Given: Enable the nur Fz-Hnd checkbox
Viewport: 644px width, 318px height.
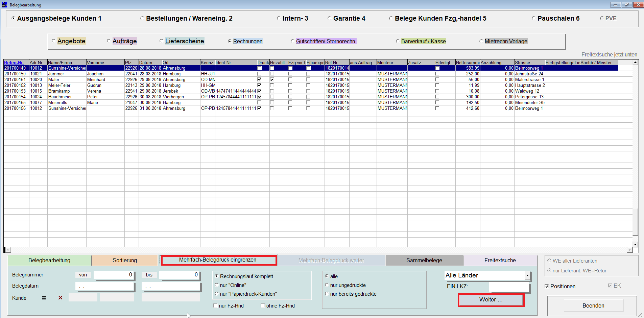Looking at the screenshot, I should (x=215, y=305).
